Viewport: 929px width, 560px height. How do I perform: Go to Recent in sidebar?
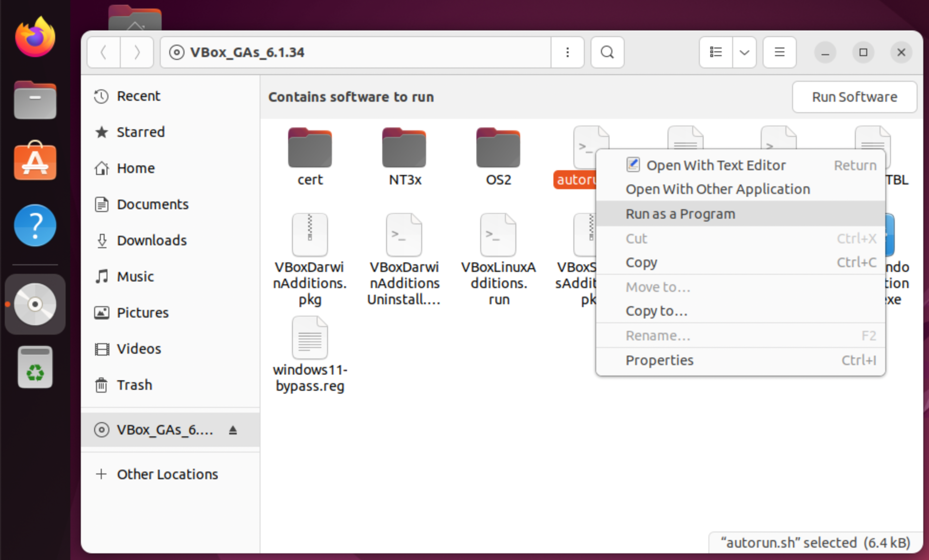click(x=170, y=96)
